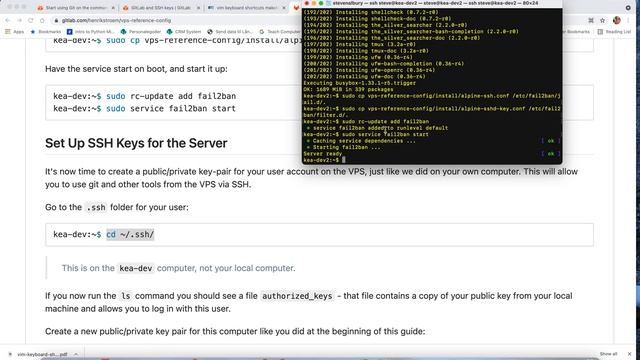Click the '.ssh' inline code text
This screenshot has height=360, width=640.
click(x=96, y=207)
